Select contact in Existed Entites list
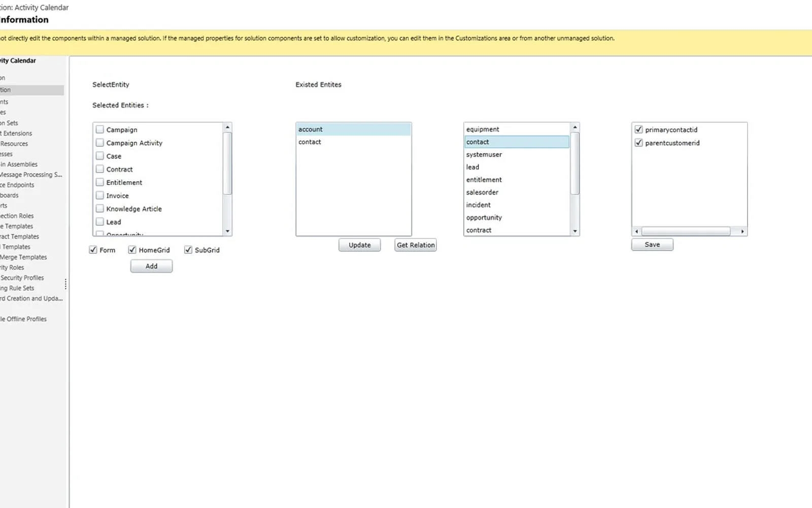The height and width of the screenshot is (508, 812). 354,142
